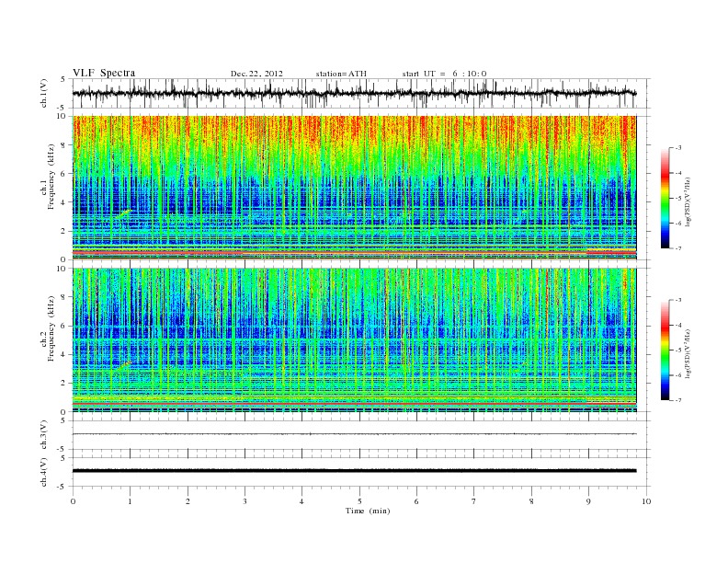Click the 'Time (min)' axis label
This screenshot has height=563, width=728.
368,511
